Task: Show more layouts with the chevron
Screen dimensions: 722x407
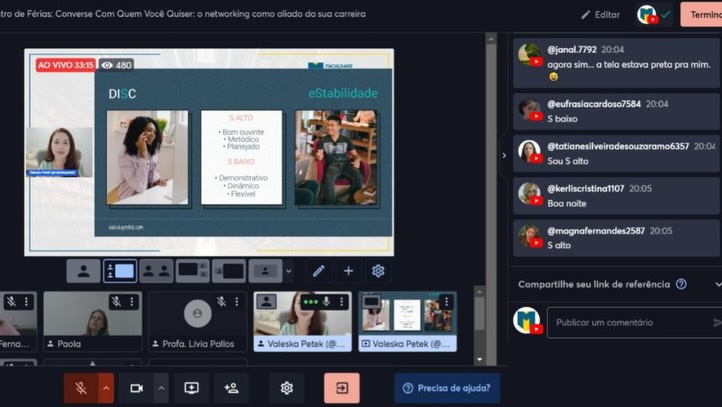Action: (289, 271)
